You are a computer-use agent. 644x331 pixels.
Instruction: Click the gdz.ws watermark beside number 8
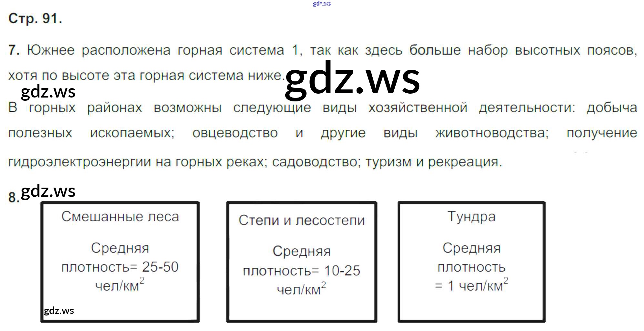48,191
